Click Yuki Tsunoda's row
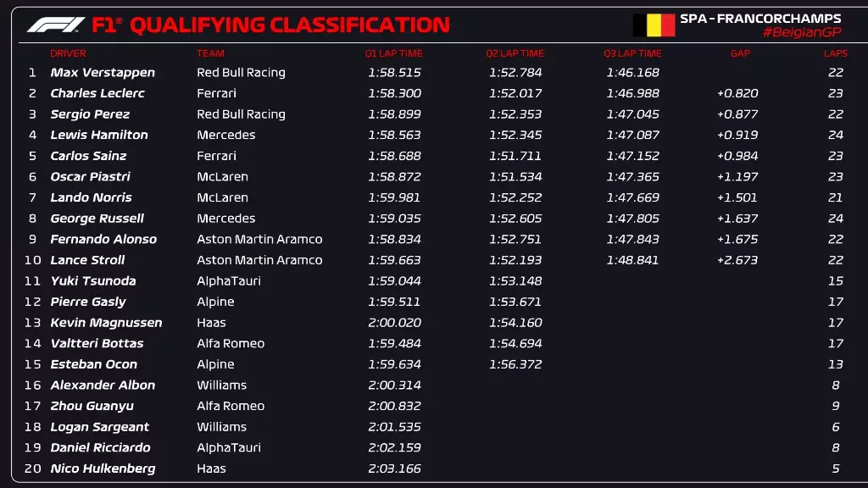Image resolution: width=868 pixels, height=488 pixels. point(93,280)
